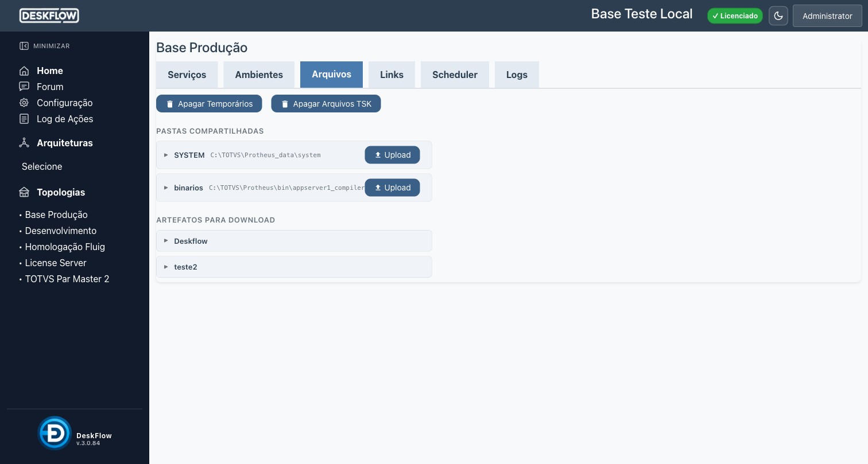Click Upload for the binarios folder
868x464 pixels.
coord(392,188)
